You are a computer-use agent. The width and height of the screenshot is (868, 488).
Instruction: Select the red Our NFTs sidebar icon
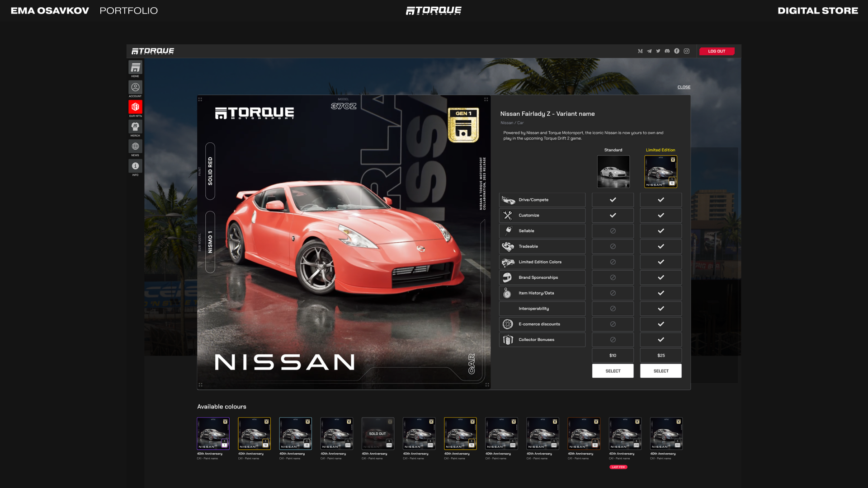tap(135, 107)
